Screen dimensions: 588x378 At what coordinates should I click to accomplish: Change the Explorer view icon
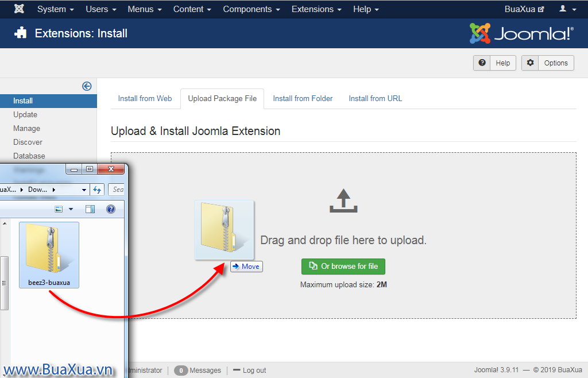pyautogui.click(x=59, y=209)
